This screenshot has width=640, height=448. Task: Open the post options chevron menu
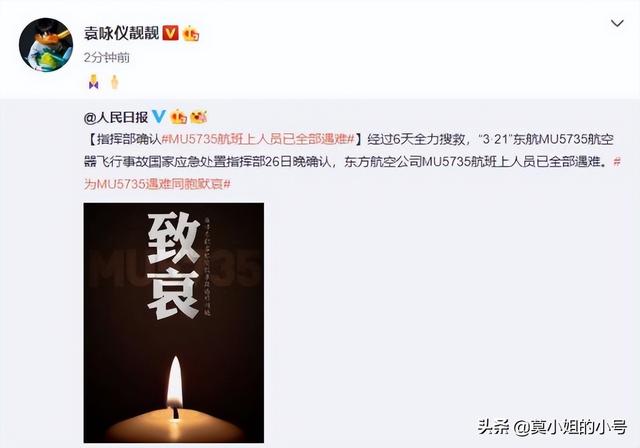(617, 24)
